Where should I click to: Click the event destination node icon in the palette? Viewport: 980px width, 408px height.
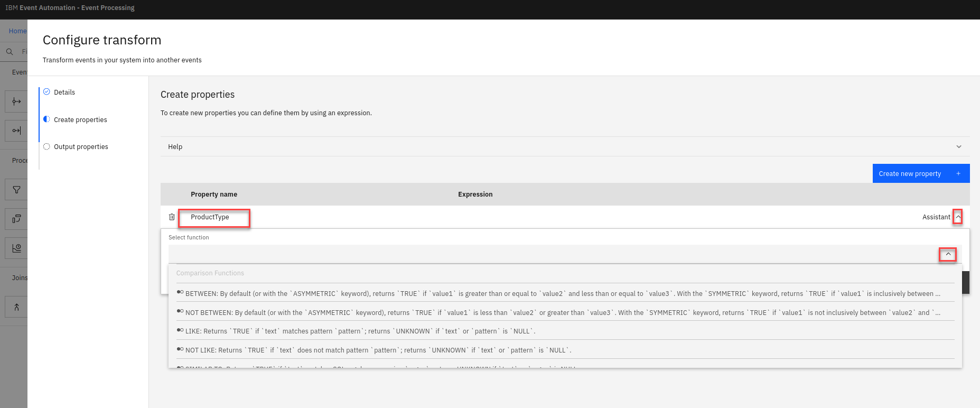coord(16,131)
